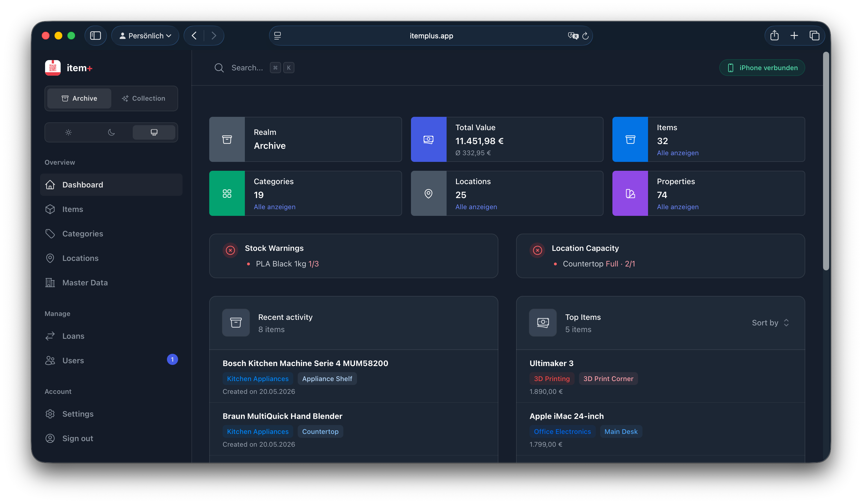The image size is (862, 504).
Task: Click the Appliance Shelf location tag
Action: tap(327, 379)
